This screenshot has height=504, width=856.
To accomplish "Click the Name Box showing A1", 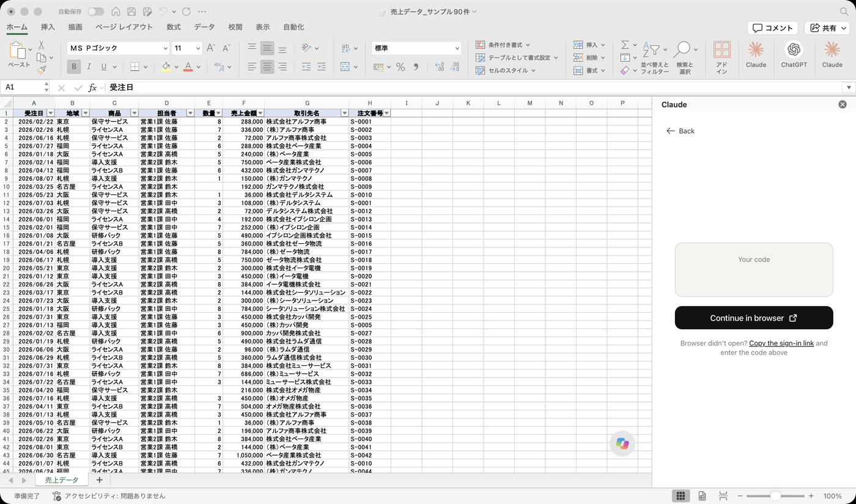I will 24,87.
